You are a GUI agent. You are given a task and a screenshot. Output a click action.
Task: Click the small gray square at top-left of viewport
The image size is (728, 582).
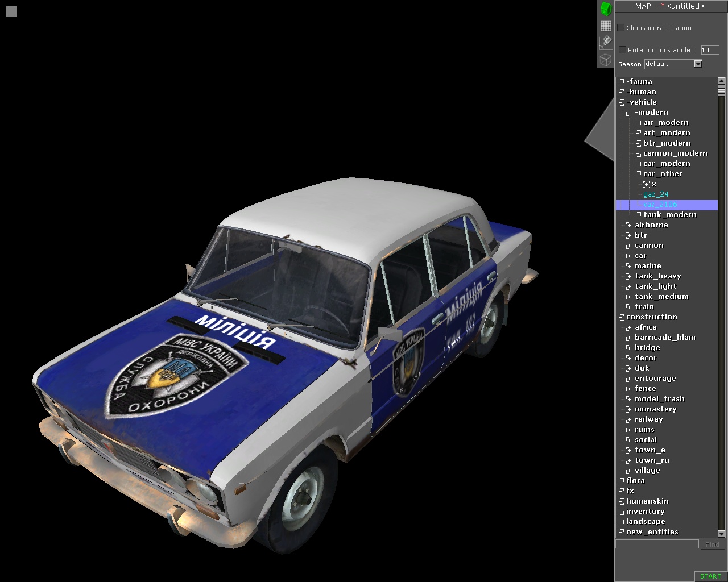[11, 11]
